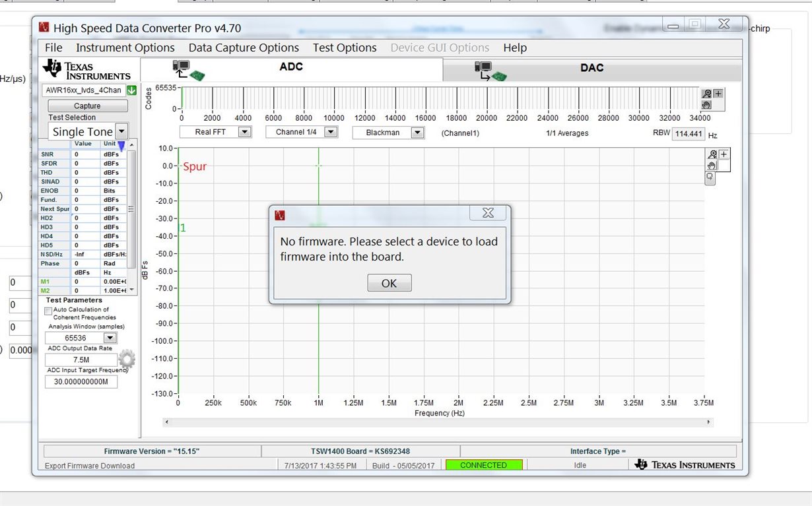Click the ADC Output Data Rate field
812x506 pixels.
[x=81, y=360]
